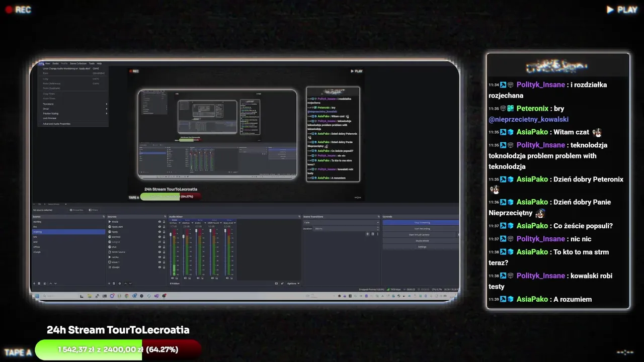Click the Start Recording button
This screenshot has width=644, height=362.
click(x=421, y=229)
